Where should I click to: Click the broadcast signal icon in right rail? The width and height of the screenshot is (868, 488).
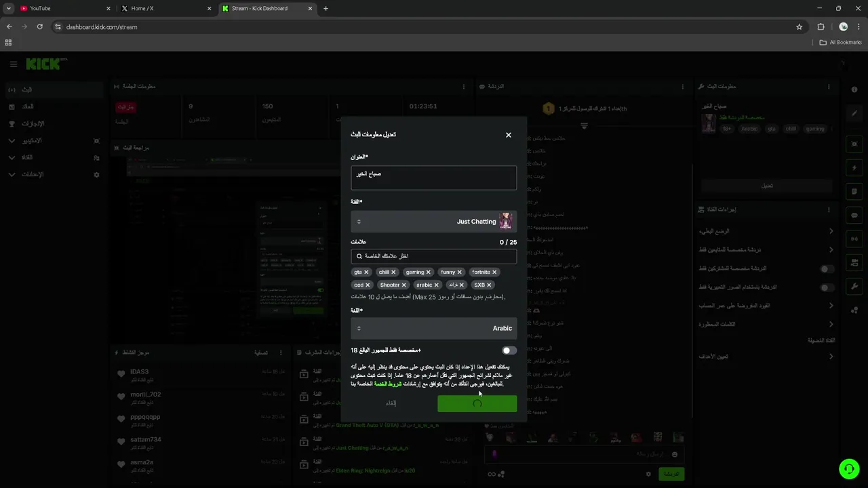(x=854, y=239)
